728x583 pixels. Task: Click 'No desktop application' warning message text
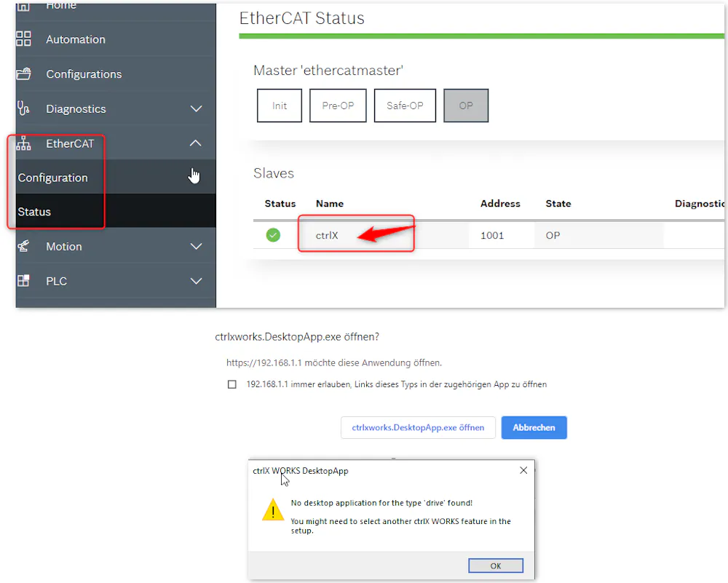[x=381, y=503]
